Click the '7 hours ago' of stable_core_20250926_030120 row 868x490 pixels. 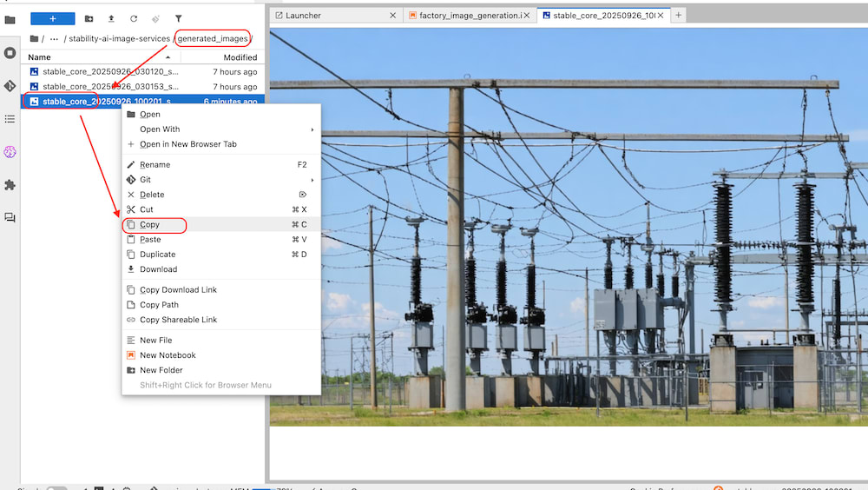click(234, 71)
